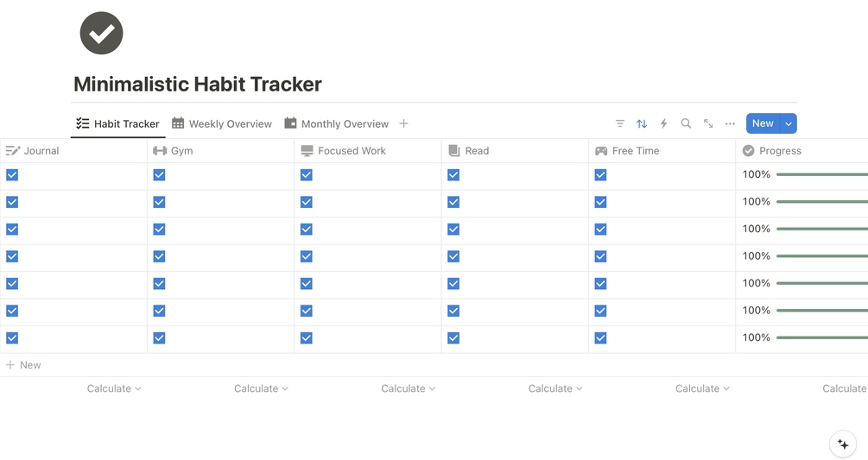This screenshot has height=460, width=868.
Task: Click the filter icon in the toolbar
Action: [x=619, y=123]
